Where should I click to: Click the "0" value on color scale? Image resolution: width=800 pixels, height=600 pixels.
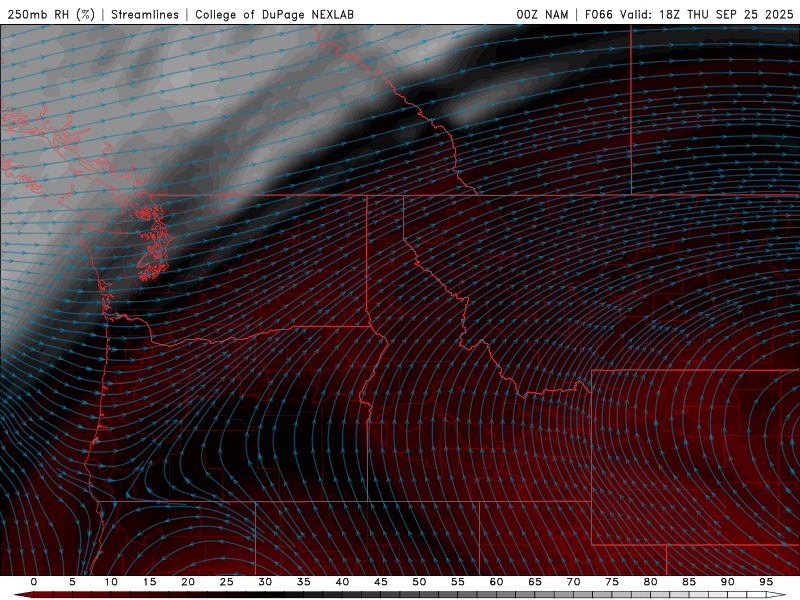click(34, 582)
